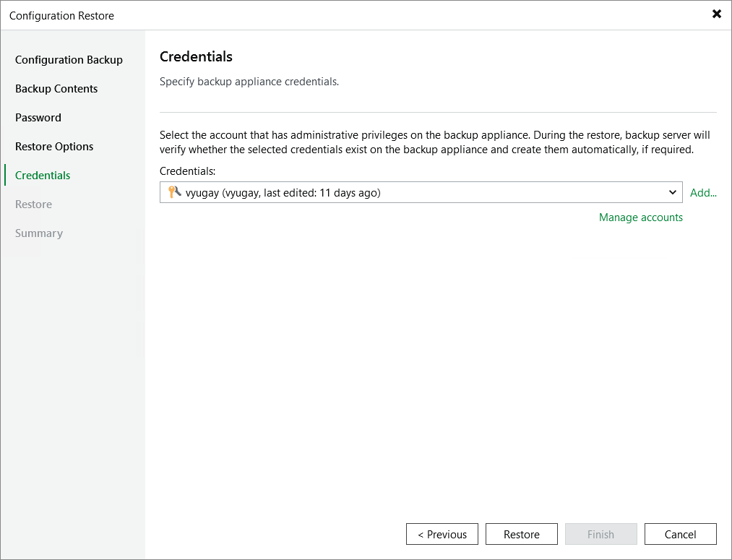Click the disabled Finish button

click(x=600, y=534)
